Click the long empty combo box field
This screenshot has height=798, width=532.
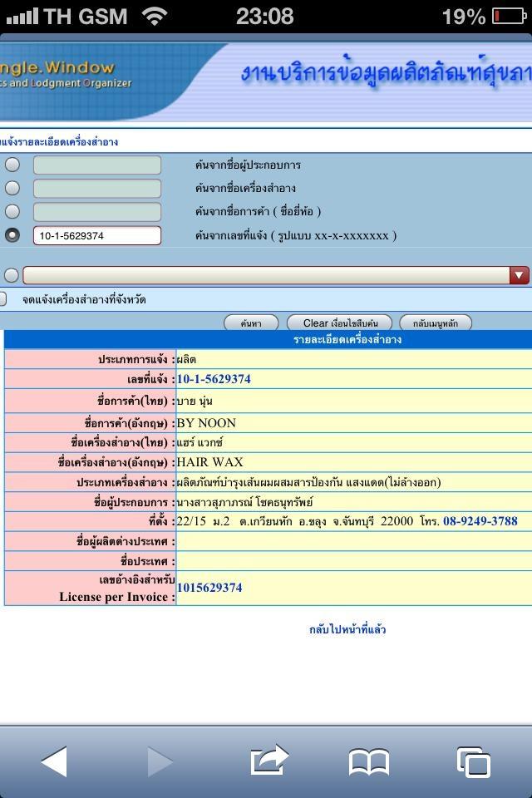[x=266, y=275]
